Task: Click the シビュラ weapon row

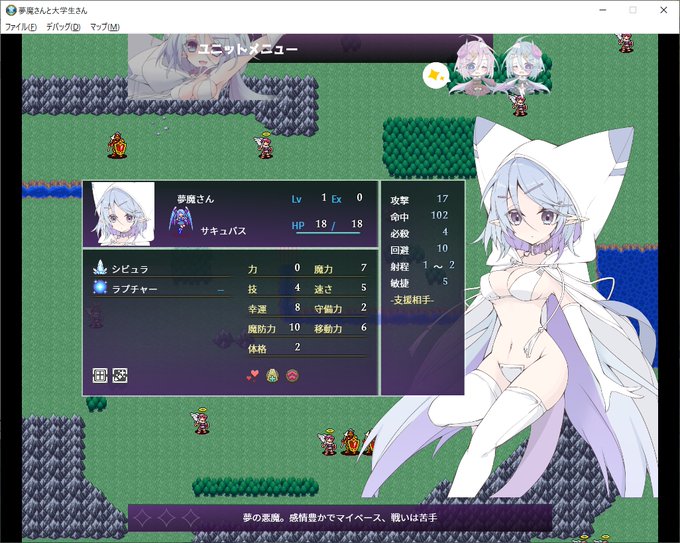Action: (x=162, y=268)
